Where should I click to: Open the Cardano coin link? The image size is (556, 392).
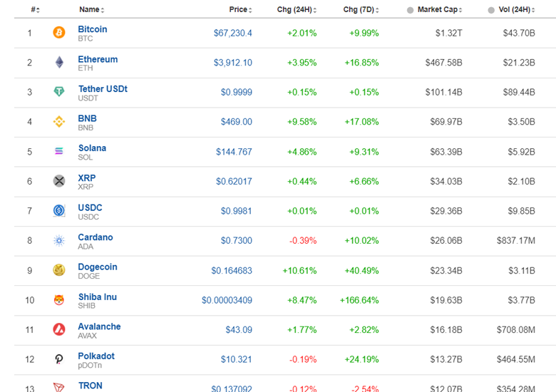[x=96, y=237]
